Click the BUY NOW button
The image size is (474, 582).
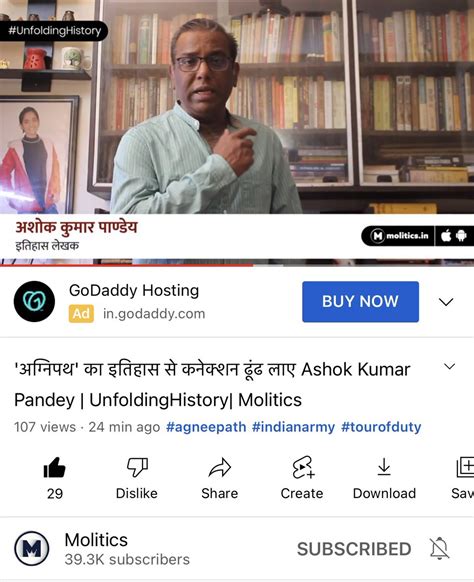pos(360,302)
